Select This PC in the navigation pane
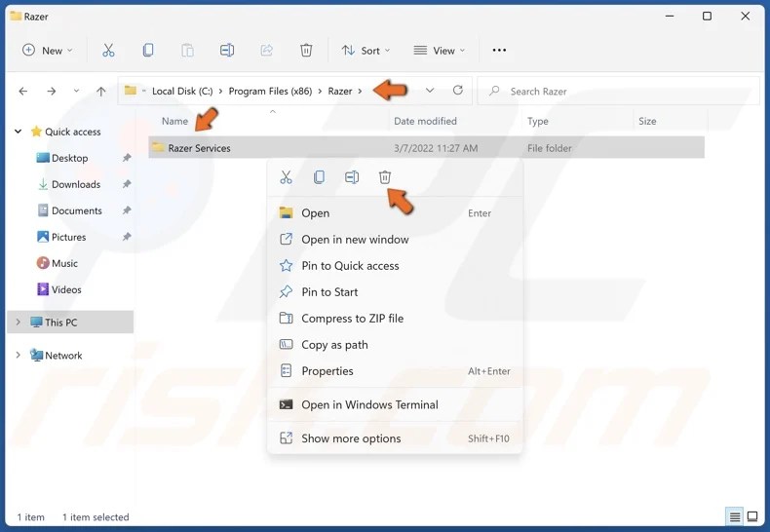 coord(70,322)
